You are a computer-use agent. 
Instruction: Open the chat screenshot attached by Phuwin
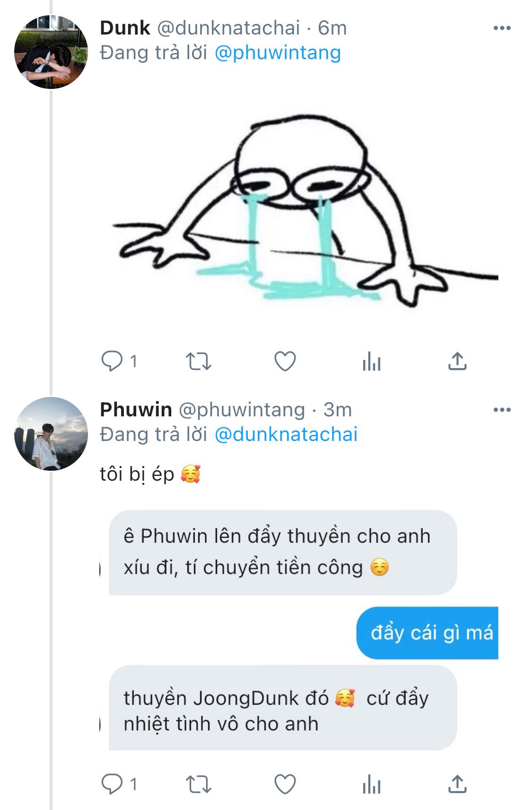(x=299, y=629)
